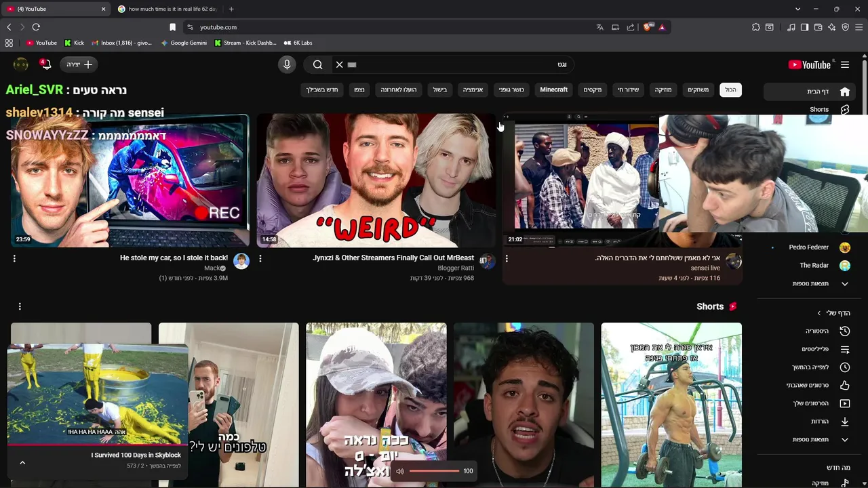868x488 pixels.
Task: Open the browser tab search chevron
Action: click(x=797, y=9)
